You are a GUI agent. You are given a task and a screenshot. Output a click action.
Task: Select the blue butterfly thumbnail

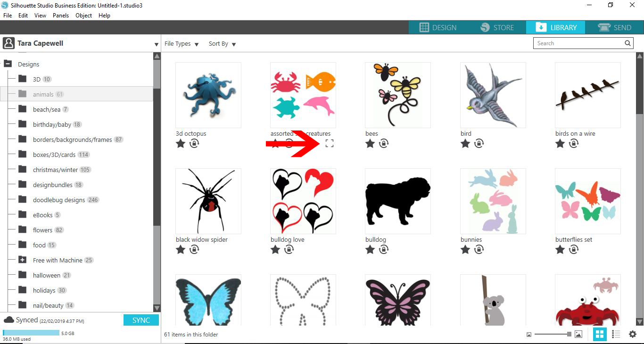tap(208, 300)
